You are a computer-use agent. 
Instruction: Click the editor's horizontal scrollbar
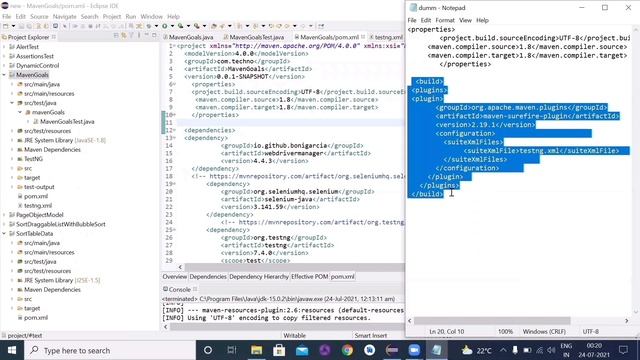pos(294,267)
